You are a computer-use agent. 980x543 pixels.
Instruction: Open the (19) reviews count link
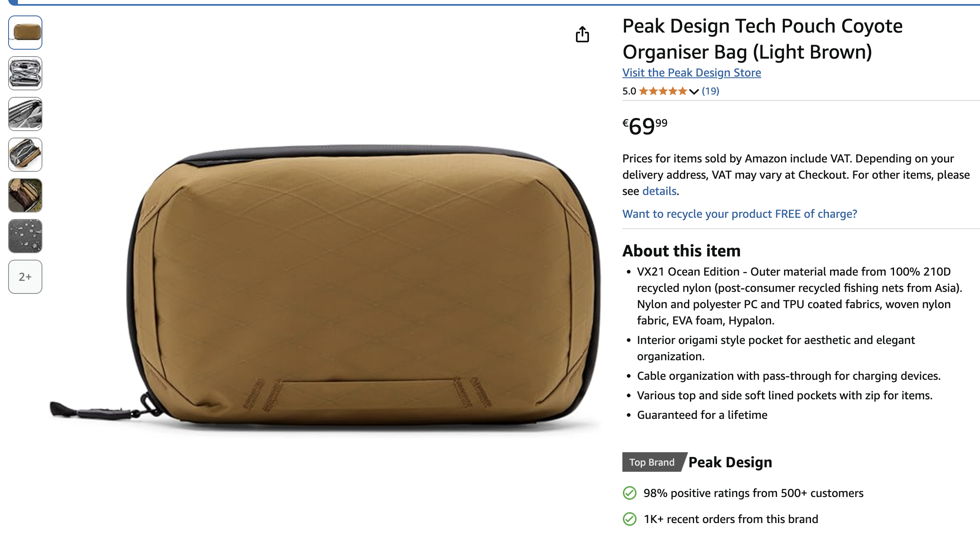[x=710, y=91]
